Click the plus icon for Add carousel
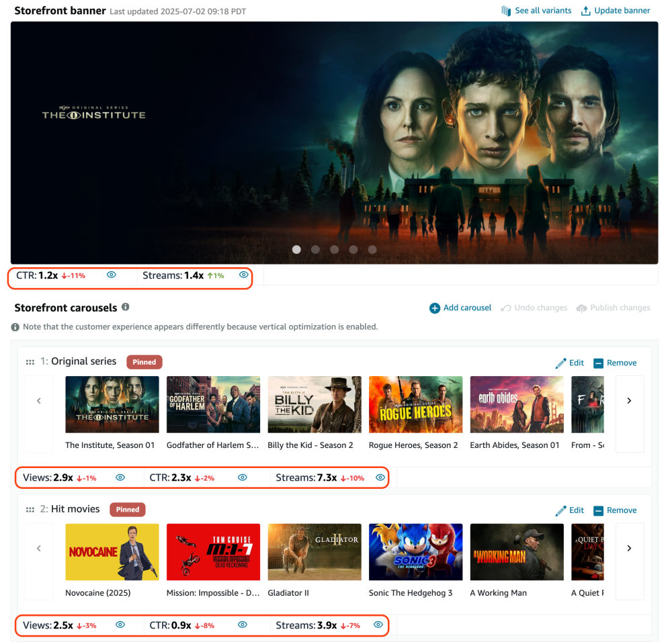 coord(435,308)
